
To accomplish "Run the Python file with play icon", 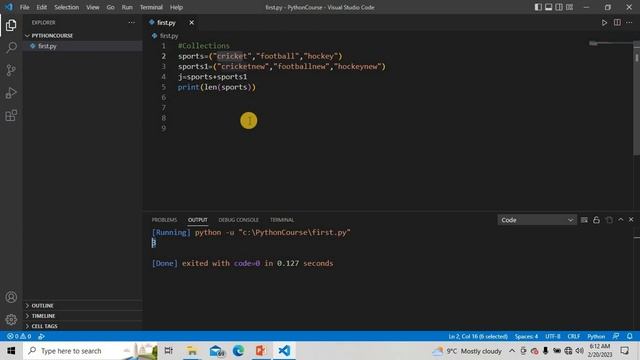I will (604, 22).
